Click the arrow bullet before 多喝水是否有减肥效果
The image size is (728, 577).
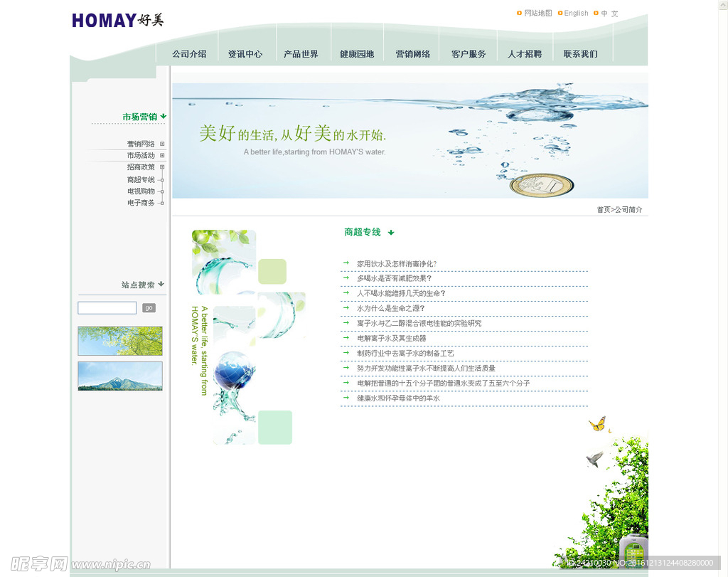[x=346, y=277]
